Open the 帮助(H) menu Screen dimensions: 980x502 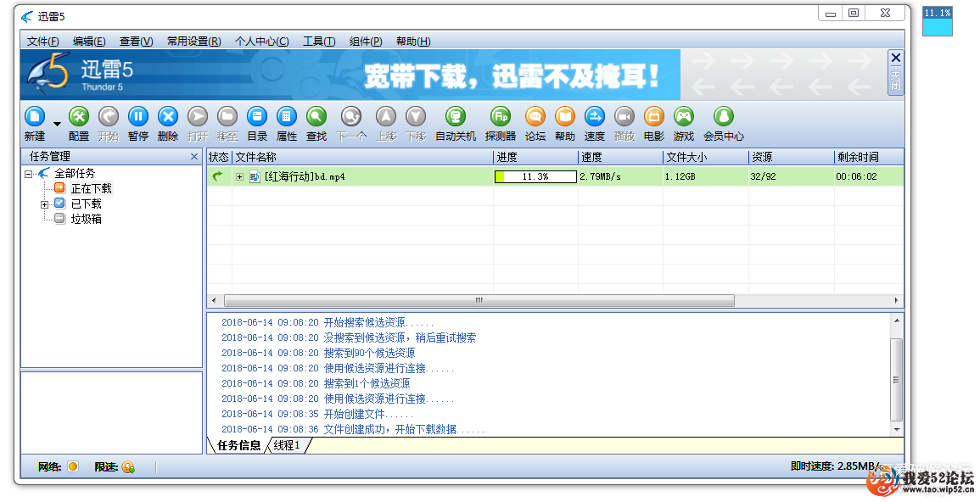(413, 42)
